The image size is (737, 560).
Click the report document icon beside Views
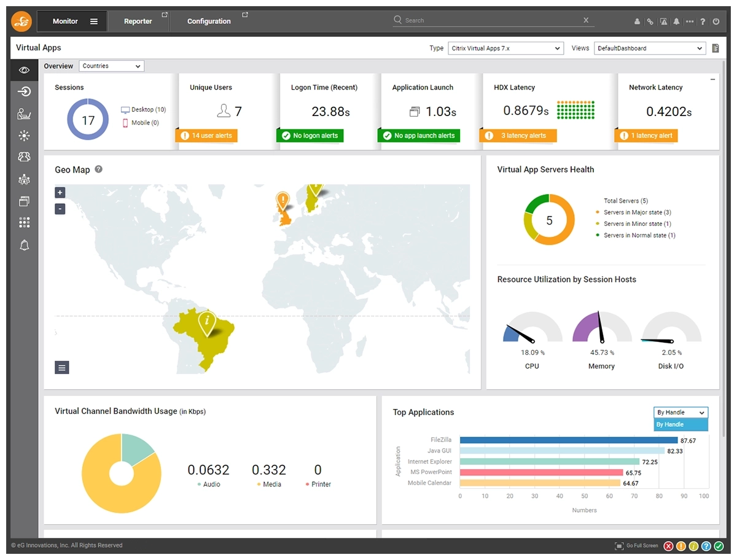coord(716,48)
